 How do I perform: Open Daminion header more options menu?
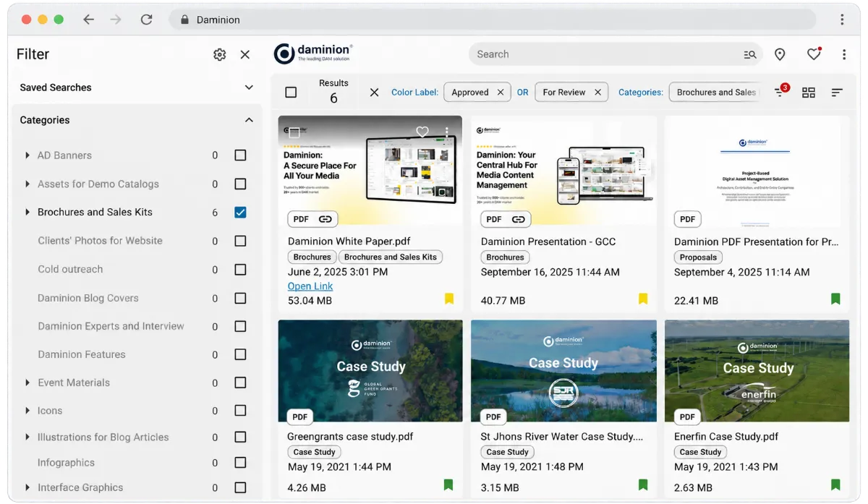(843, 54)
